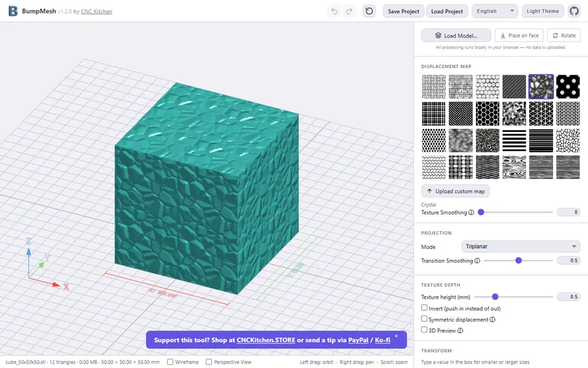Open the CNCKitchen.STORE link
Image resolution: width=588 pixels, height=368 pixels.
click(x=266, y=340)
